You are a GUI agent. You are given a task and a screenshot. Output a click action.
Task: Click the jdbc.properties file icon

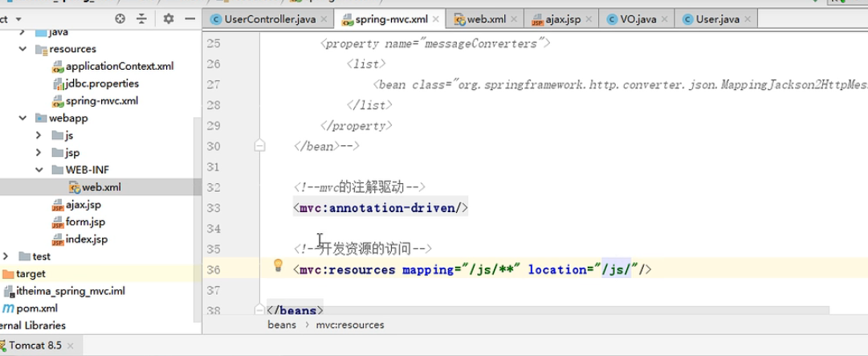point(58,84)
